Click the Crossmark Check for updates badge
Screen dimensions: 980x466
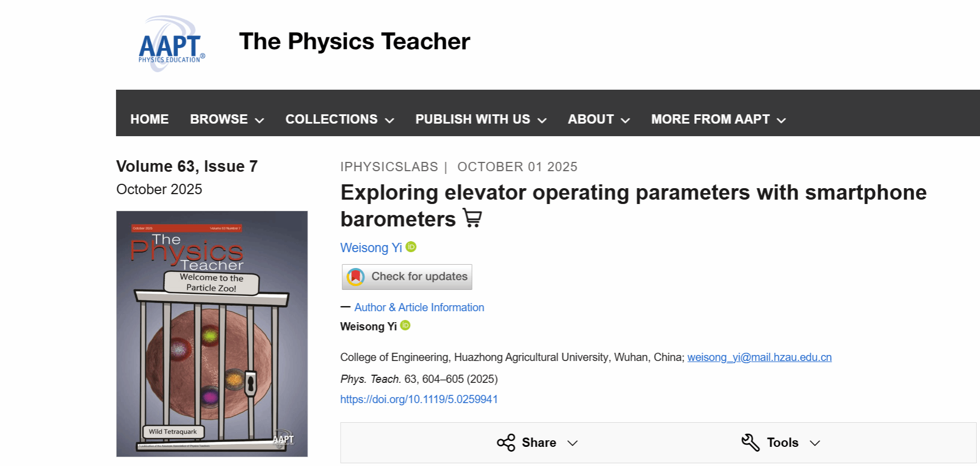[407, 277]
